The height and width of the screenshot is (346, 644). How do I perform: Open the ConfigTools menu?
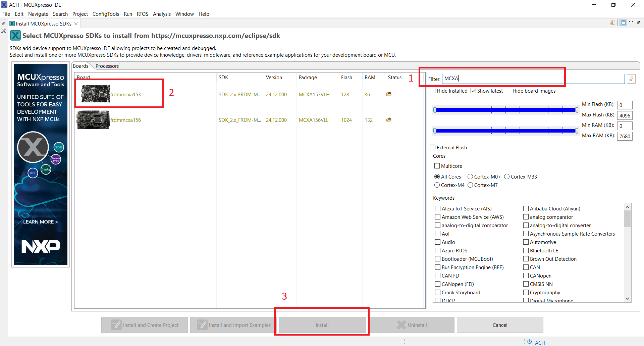106,14
